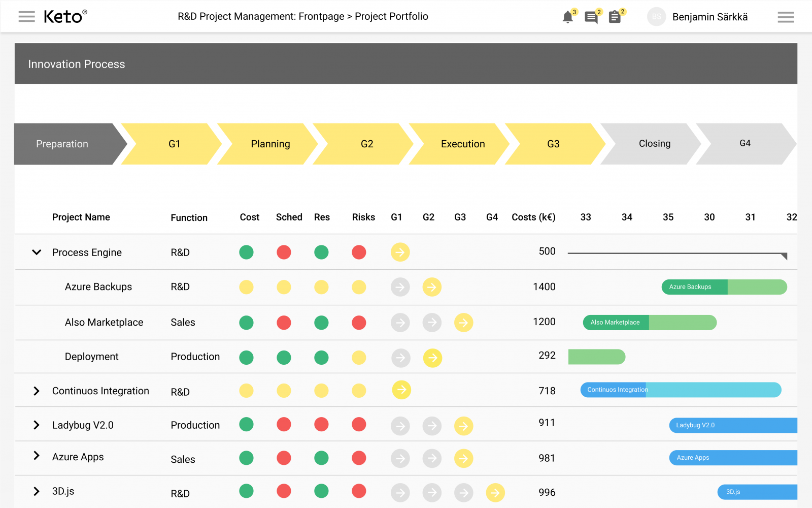Expand the Azure Apps row
Viewport: 812px width, 508px height.
point(37,456)
